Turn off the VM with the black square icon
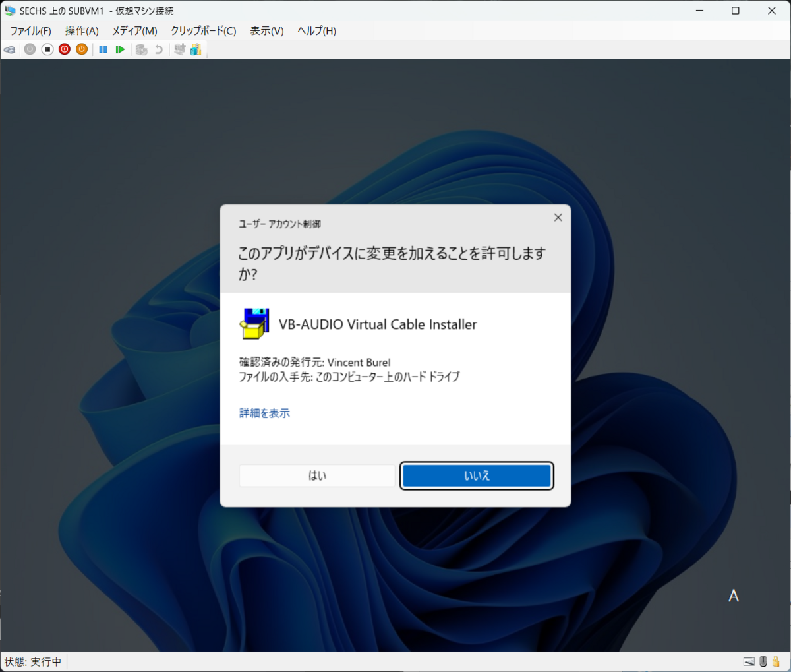The width and height of the screenshot is (791, 672). [47, 49]
